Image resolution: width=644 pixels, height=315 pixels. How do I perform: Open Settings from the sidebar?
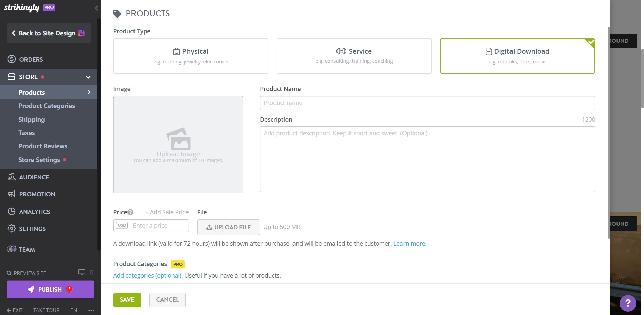coord(32,229)
